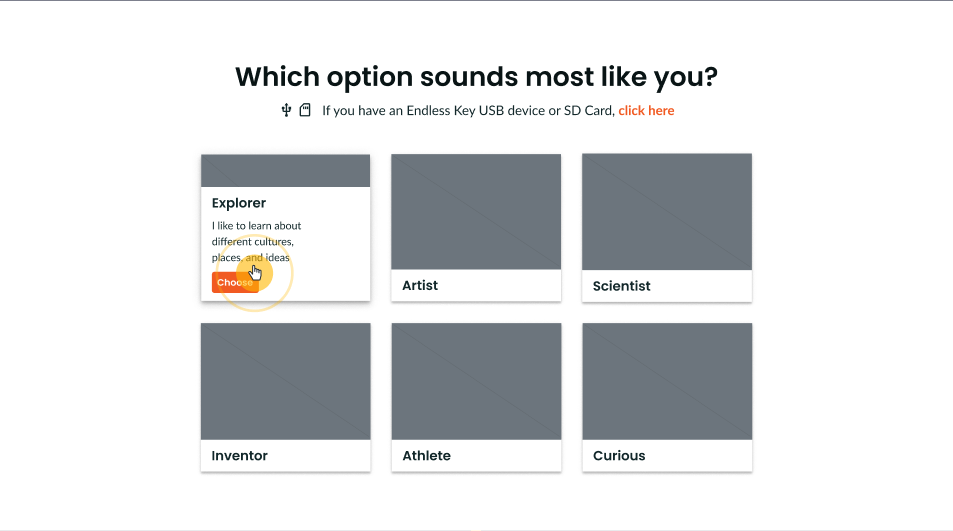Screen dimensions: 953x531
Task: Select the Curious card image
Action: pos(667,381)
